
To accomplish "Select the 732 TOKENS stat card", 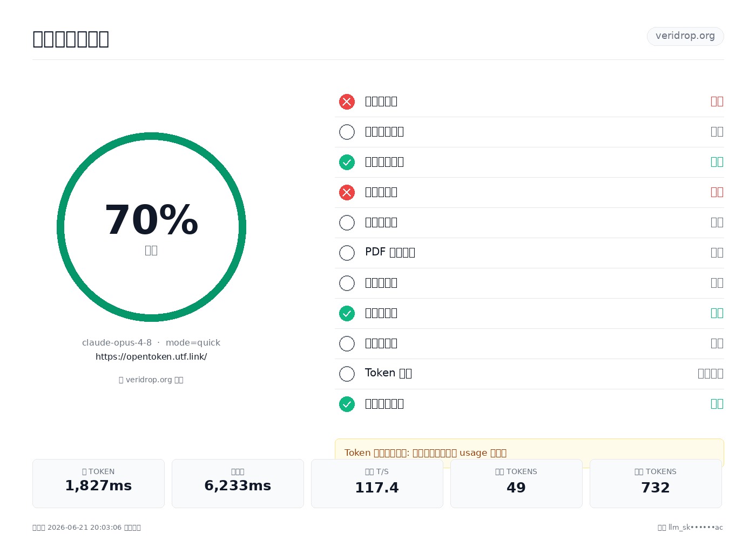I will (x=656, y=483).
